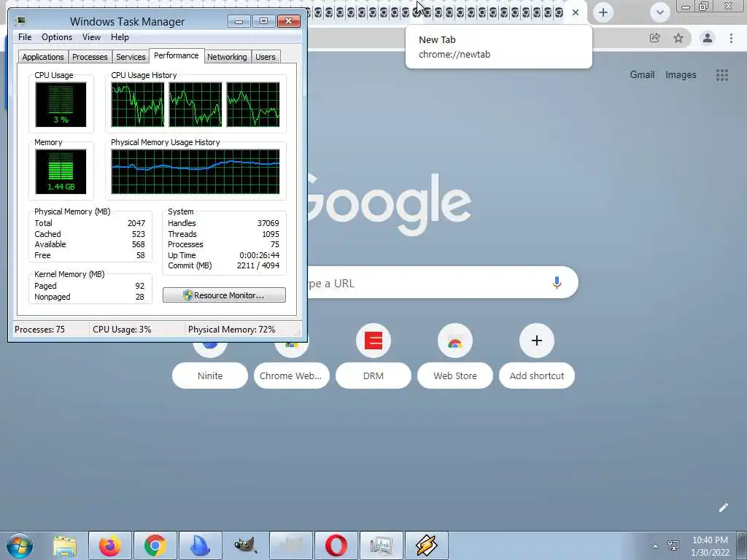Click the faded taskbar icon beside GIMP

(290, 545)
